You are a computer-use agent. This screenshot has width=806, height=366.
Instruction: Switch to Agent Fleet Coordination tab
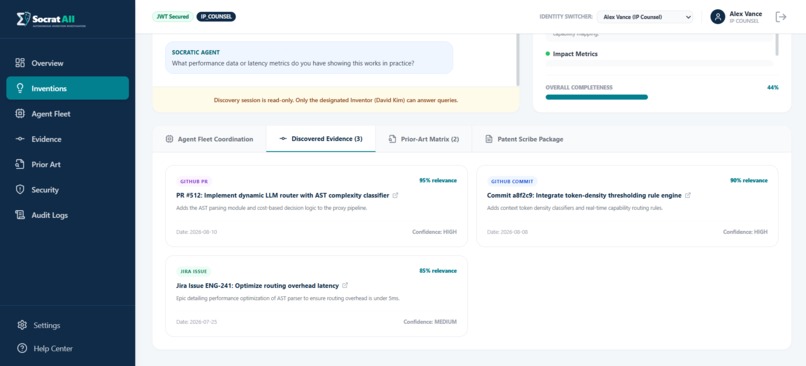pyautogui.click(x=209, y=139)
